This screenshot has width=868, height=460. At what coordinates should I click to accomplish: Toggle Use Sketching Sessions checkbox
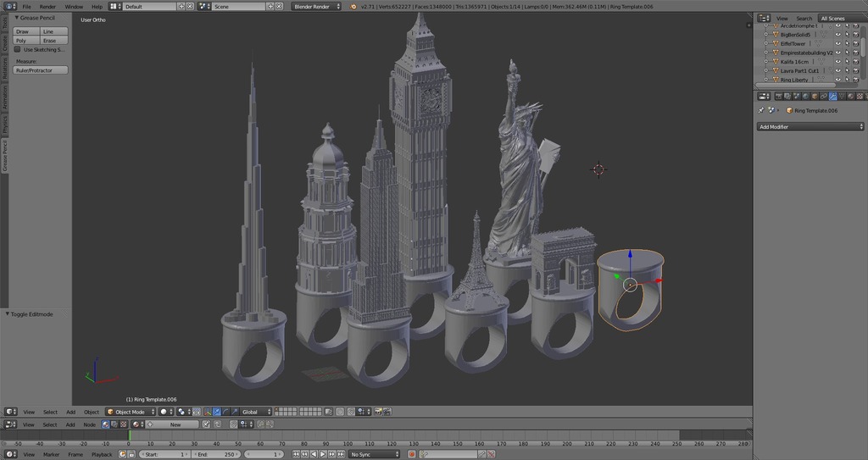(x=17, y=50)
